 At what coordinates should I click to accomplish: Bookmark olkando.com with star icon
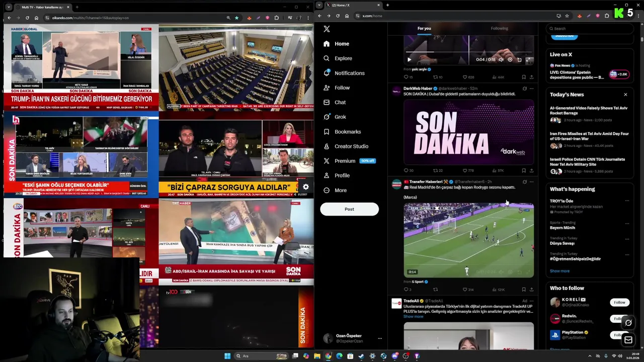click(236, 18)
